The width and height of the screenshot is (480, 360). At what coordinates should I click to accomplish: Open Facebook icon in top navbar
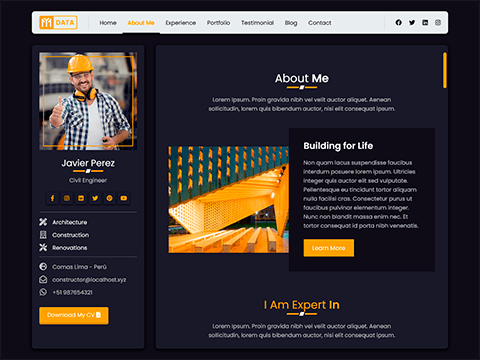click(398, 23)
